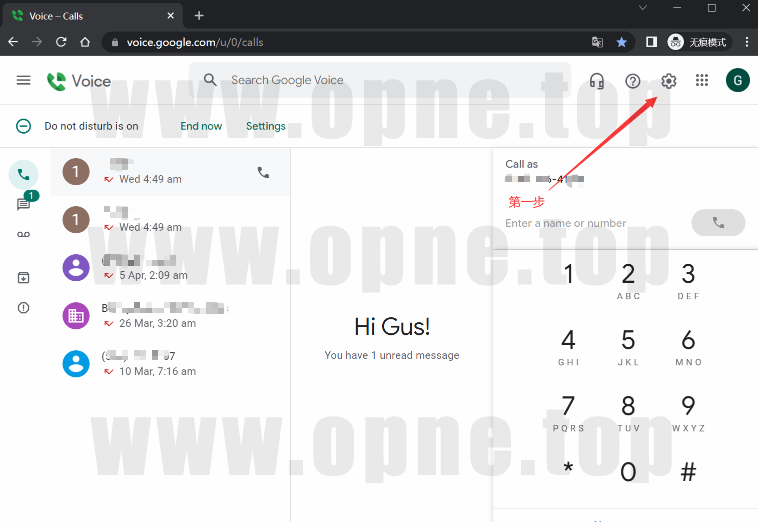Open the Google account avatar G
Screen dimensions: 758x522
(x=737, y=81)
